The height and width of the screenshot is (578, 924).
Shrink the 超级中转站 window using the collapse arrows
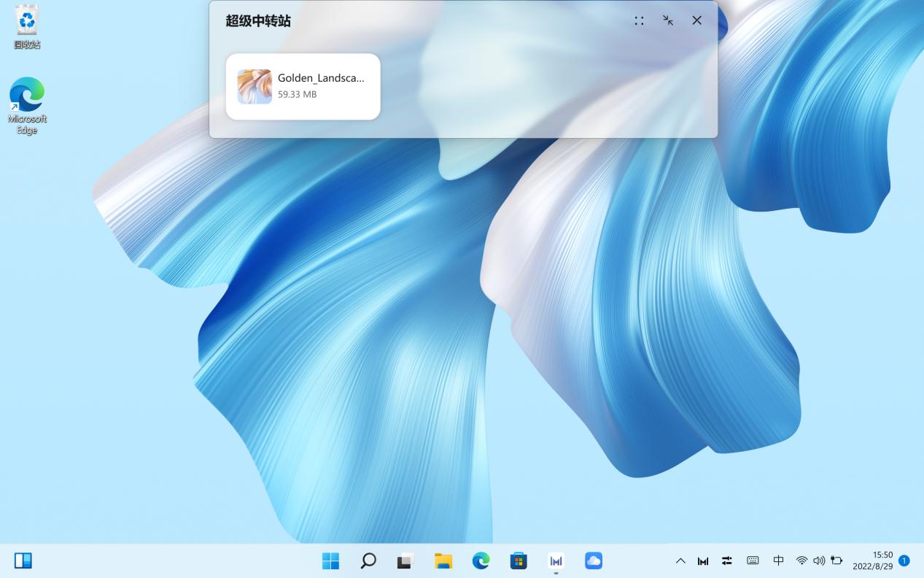[667, 20]
